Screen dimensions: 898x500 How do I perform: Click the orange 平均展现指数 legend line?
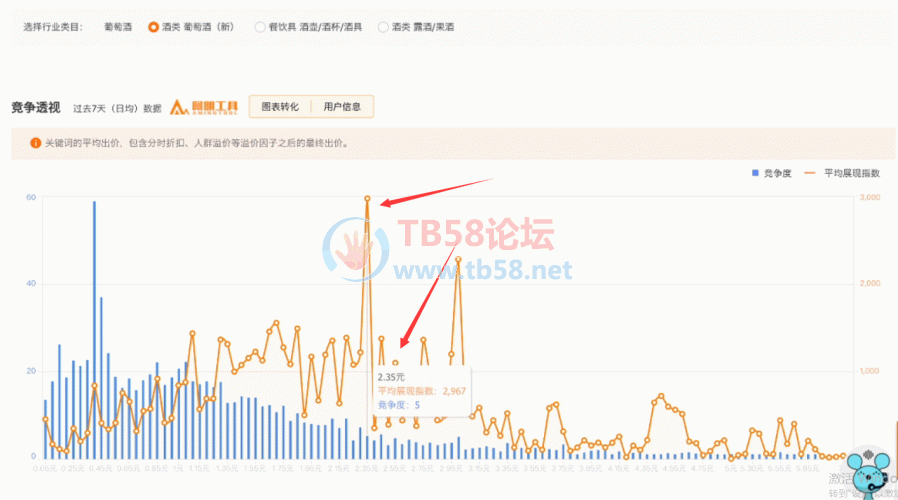(x=810, y=173)
